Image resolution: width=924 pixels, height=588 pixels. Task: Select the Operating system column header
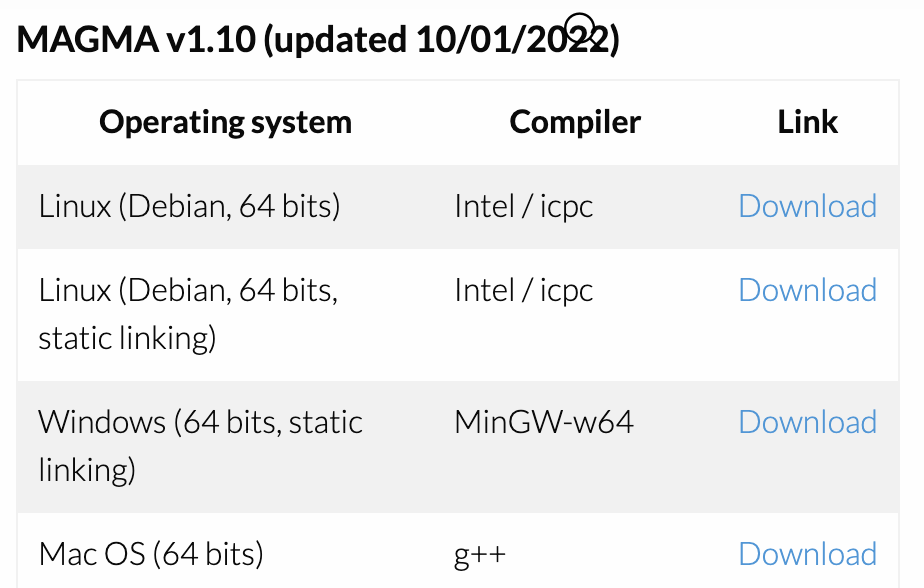pyautogui.click(x=225, y=121)
